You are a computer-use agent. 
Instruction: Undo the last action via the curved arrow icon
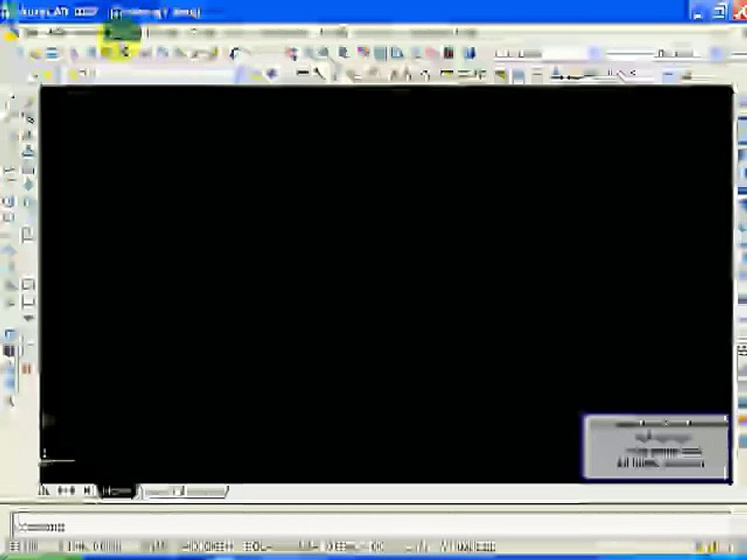point(236,54)
